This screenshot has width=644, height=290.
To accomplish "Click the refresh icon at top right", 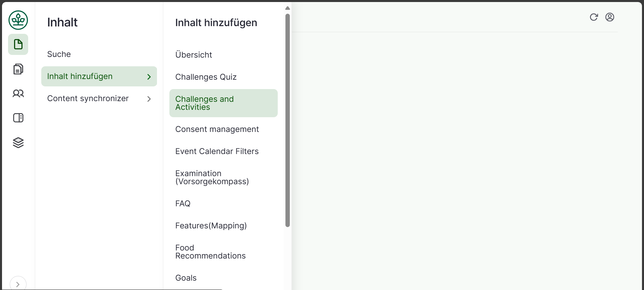I will [594, 17].
